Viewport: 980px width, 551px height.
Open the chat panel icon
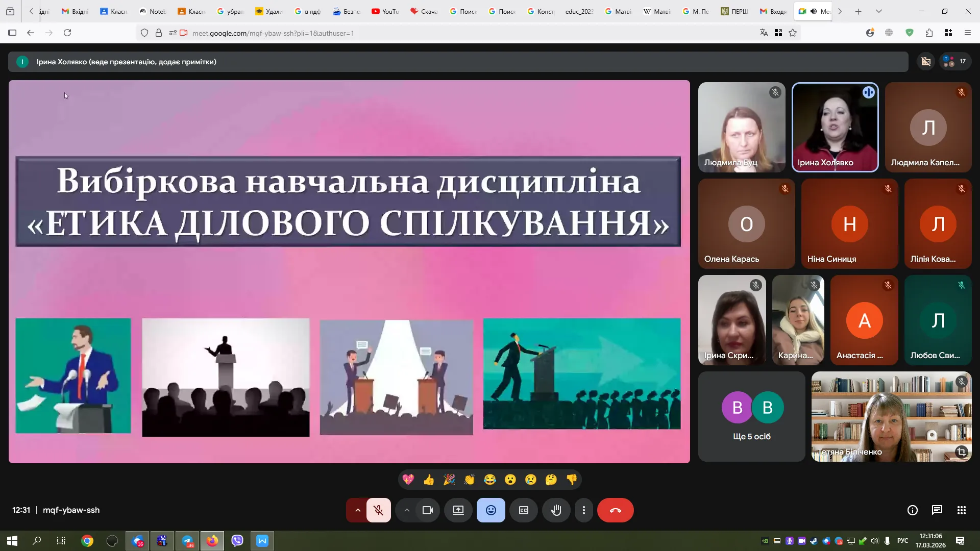point(937,510)
